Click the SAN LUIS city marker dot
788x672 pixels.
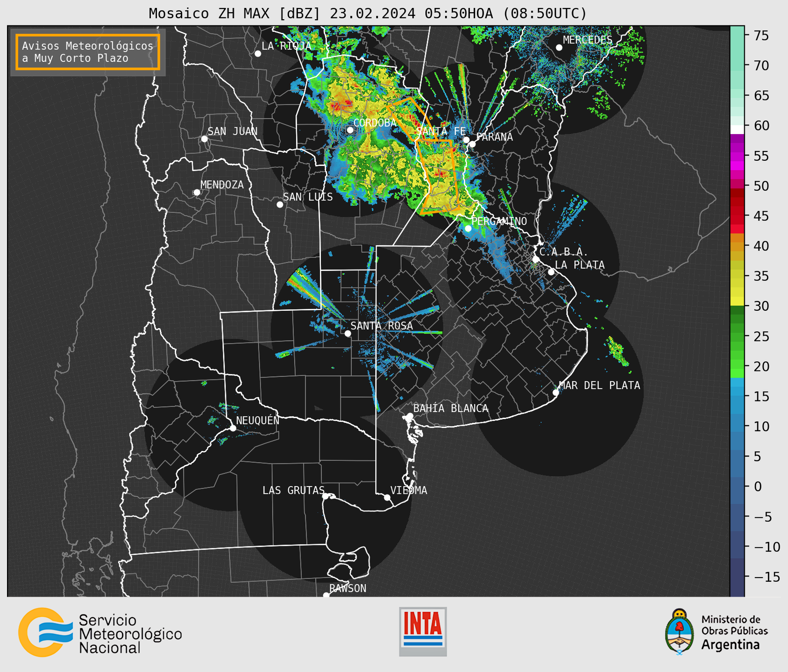tap(280, 205)
